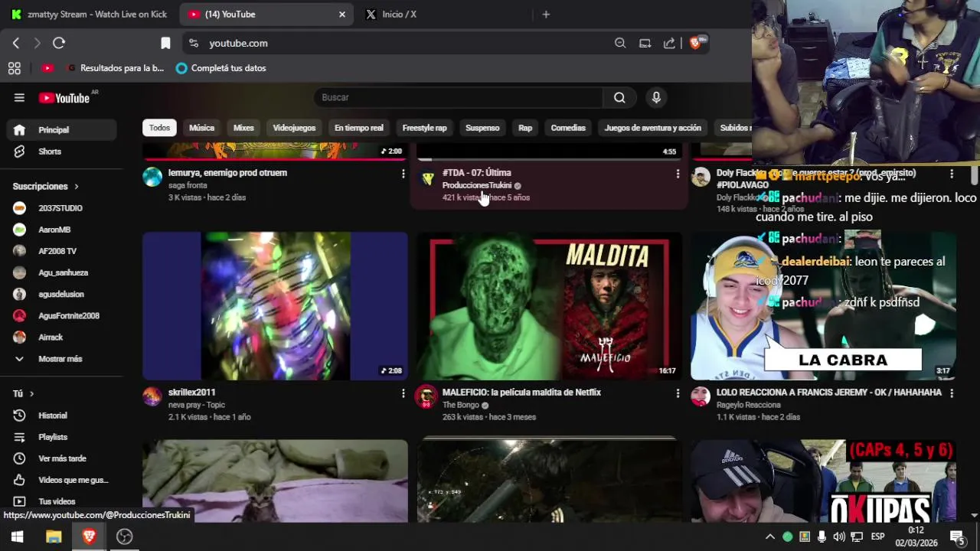Select the En tiempo real chip
This screenshot has height=551, width=980.
click(358, 128)
